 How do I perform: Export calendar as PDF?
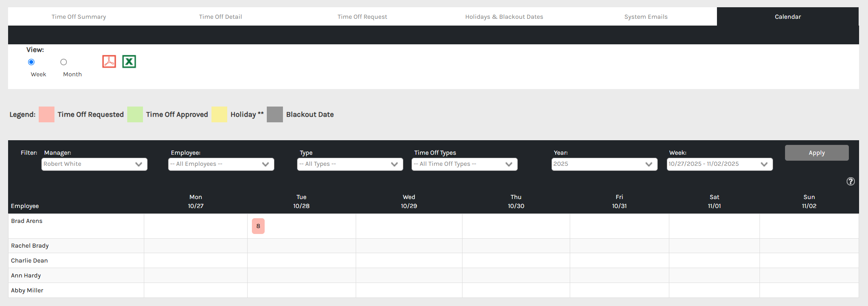109,62
